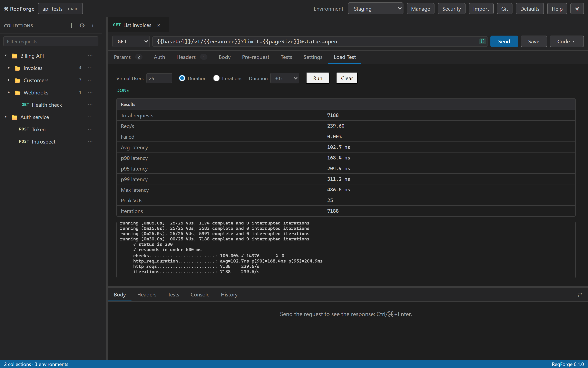Click the Save button
The image size is (588, 368).
[x=533, y=41]
